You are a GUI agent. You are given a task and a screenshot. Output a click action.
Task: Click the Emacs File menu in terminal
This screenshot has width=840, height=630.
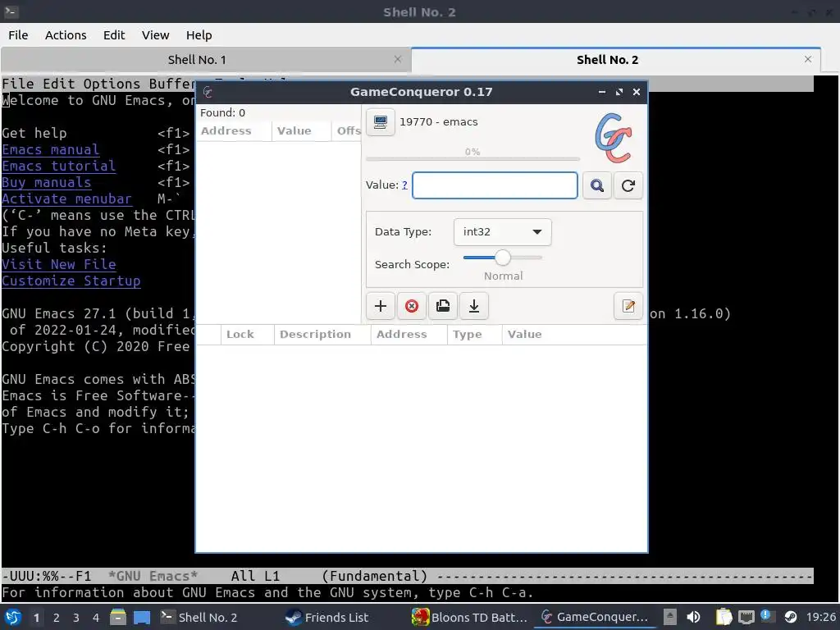coord(18,84)
